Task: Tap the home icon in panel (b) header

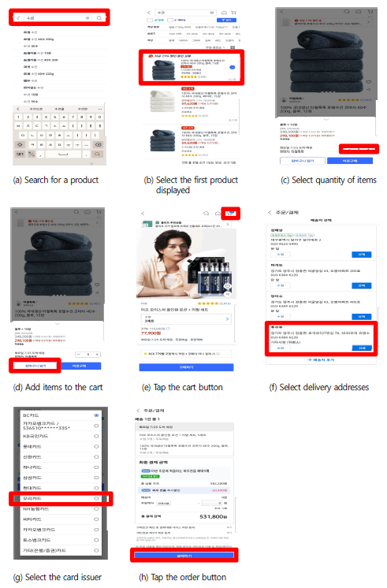Action: pos(225,13)
